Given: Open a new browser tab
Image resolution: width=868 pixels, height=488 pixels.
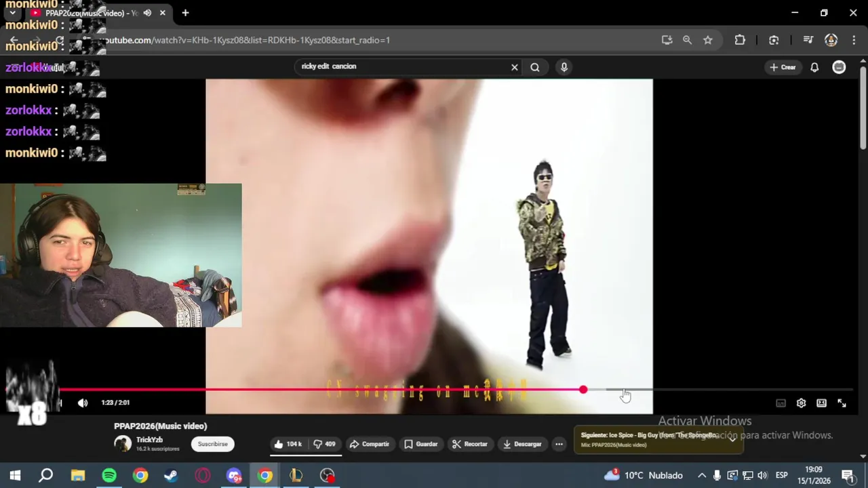Looking at the screenshot, I should click(x=185, y=13).
